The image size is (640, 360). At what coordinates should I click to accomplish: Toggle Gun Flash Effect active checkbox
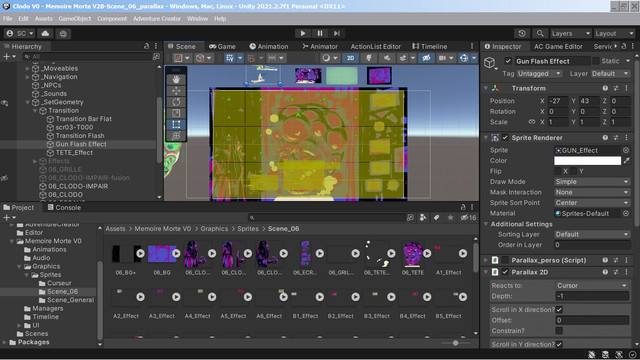click(x=508, y=61)
